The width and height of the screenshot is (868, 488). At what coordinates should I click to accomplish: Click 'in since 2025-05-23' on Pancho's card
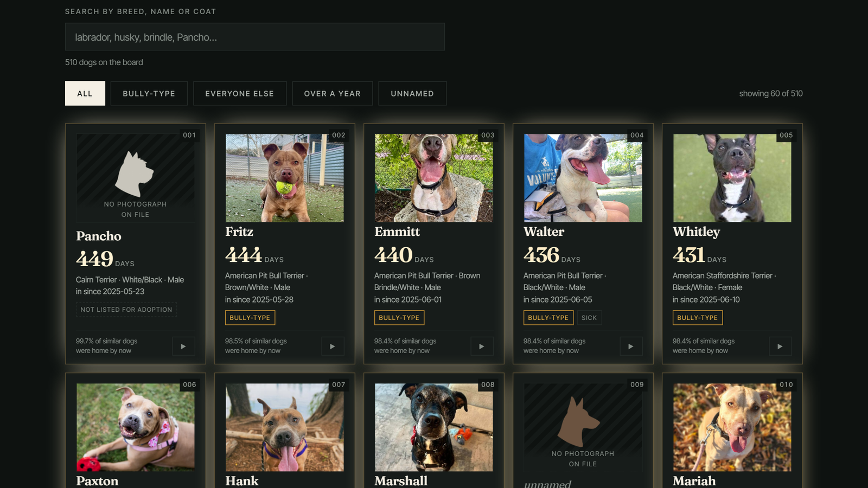pyautogui.click(x=110, y=291)
